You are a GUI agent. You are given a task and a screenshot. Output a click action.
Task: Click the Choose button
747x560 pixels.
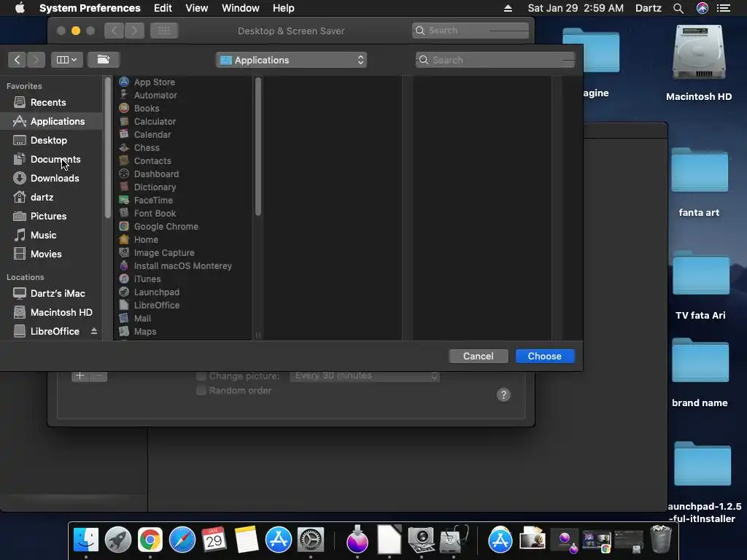coord(545,356)
